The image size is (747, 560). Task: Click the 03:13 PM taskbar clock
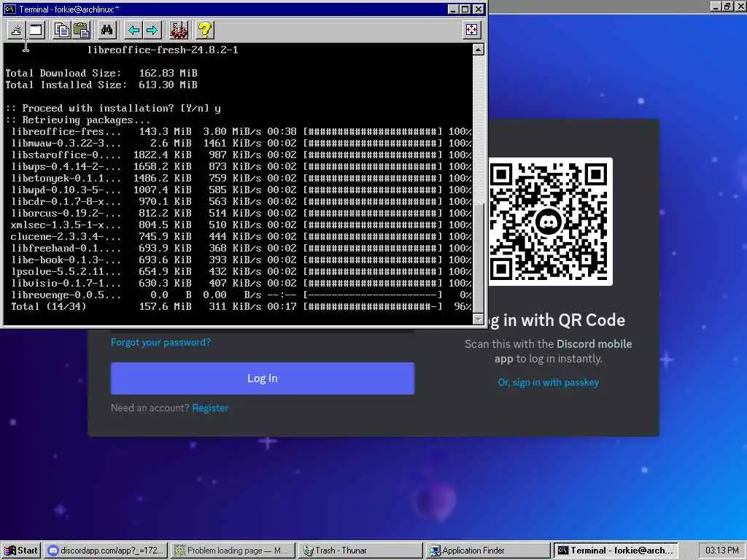pos(721,551)
